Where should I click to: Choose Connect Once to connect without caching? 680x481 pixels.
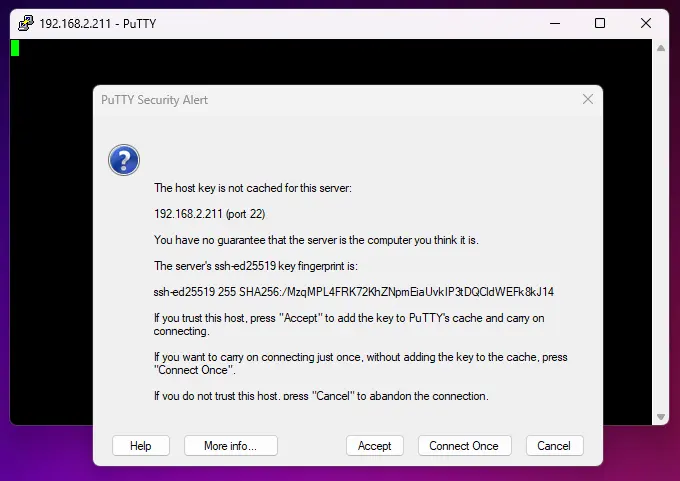(464, 445)
